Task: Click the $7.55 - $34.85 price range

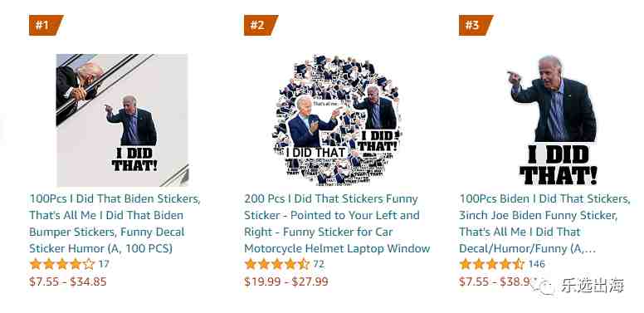Action: coord(68,281)
